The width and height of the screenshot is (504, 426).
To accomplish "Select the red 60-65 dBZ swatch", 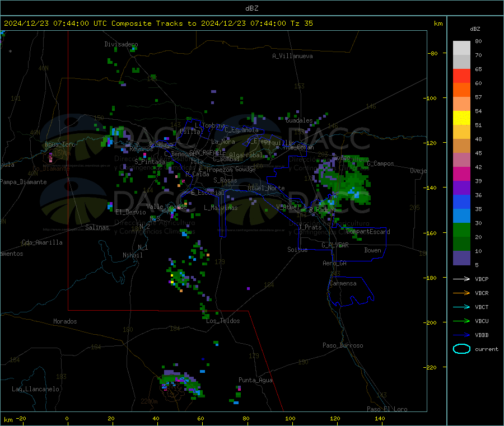I will [x=461, y=76].
